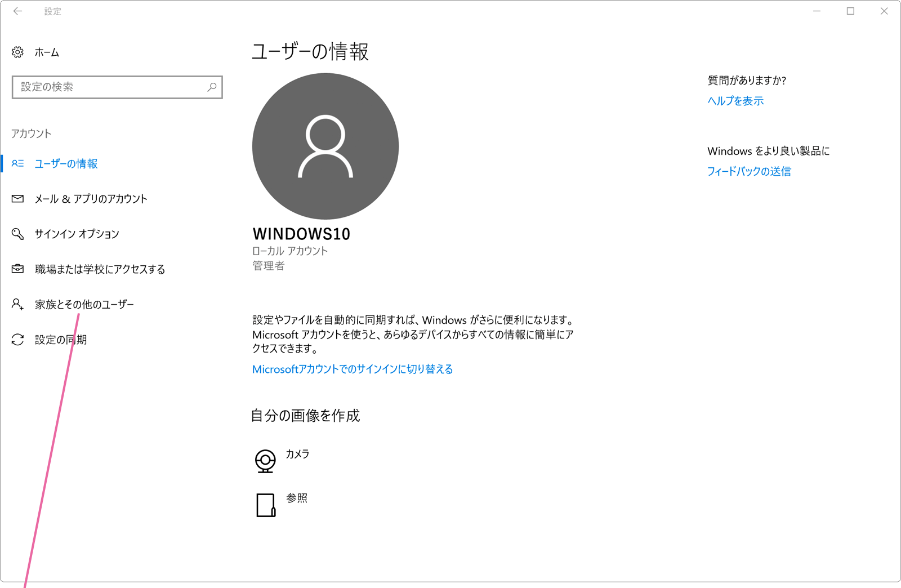The image size is (901, 588).
Task: Click the search magnifier icon
Action: point(212,87)
